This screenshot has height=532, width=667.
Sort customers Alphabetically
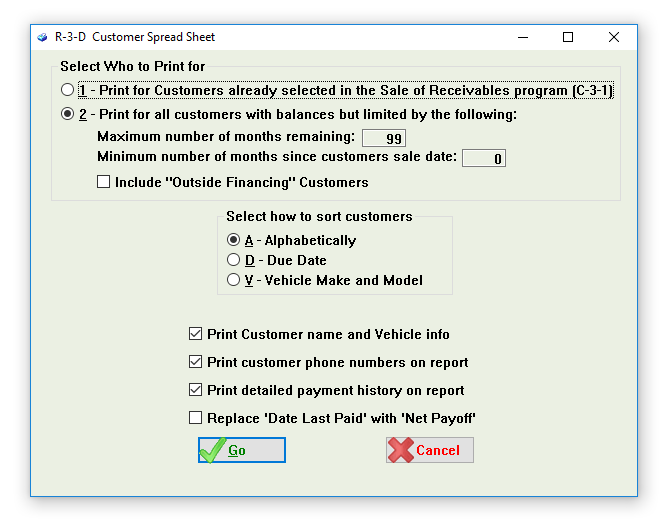(x=233, y=240)
